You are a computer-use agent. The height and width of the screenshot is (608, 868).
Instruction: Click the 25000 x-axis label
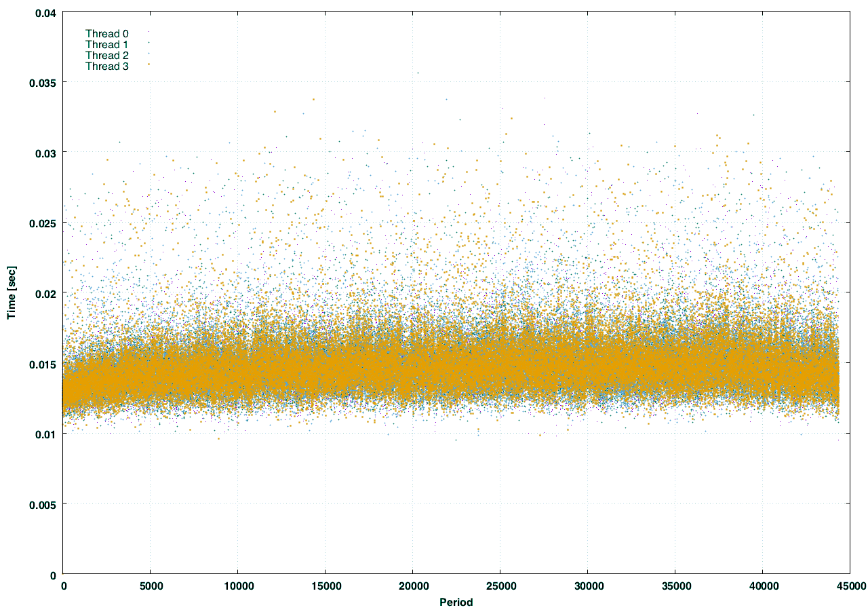500,586
